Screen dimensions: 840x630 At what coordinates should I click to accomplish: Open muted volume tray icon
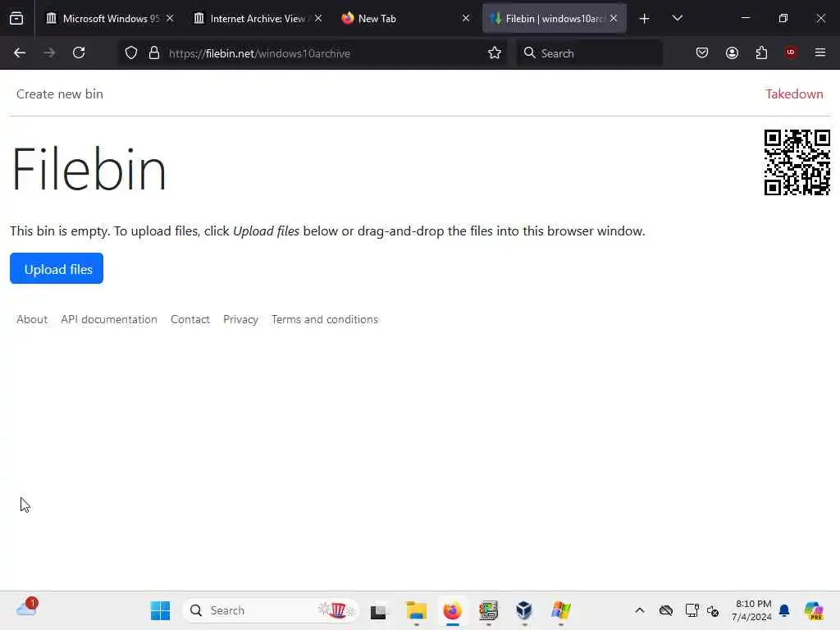pyautogui.click(x=713, y=610)
